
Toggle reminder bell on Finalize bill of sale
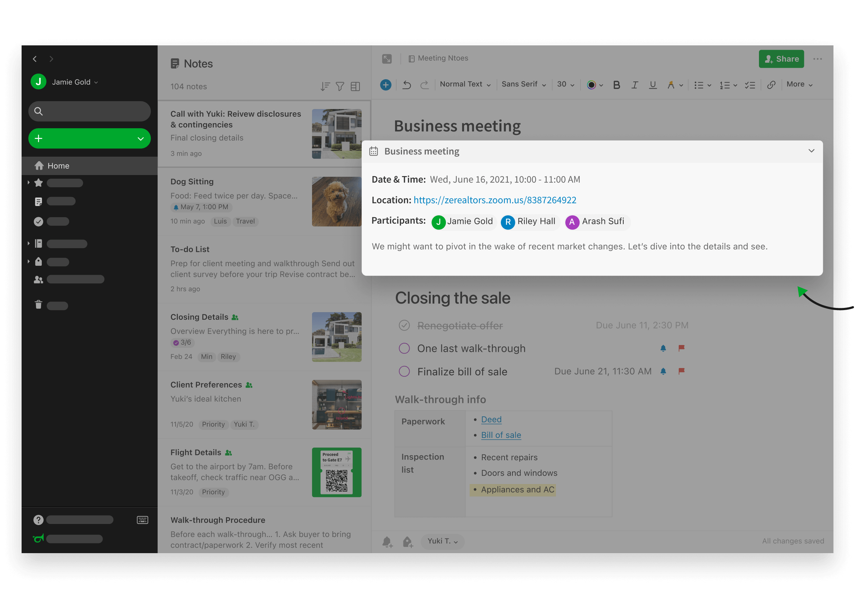pos(663,371)
